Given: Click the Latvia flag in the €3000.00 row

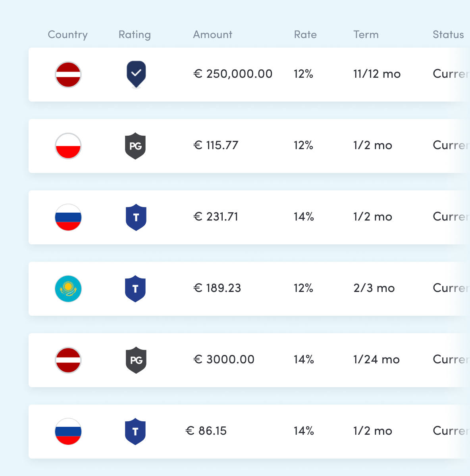Looking at the screenshot, I should pyautogui.click(x=68, y=360).
